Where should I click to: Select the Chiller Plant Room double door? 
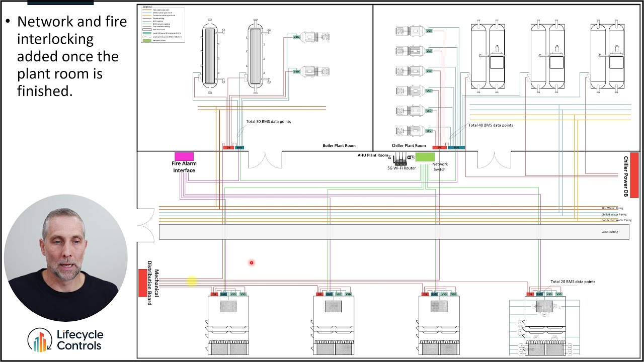(x=495, y=160)
